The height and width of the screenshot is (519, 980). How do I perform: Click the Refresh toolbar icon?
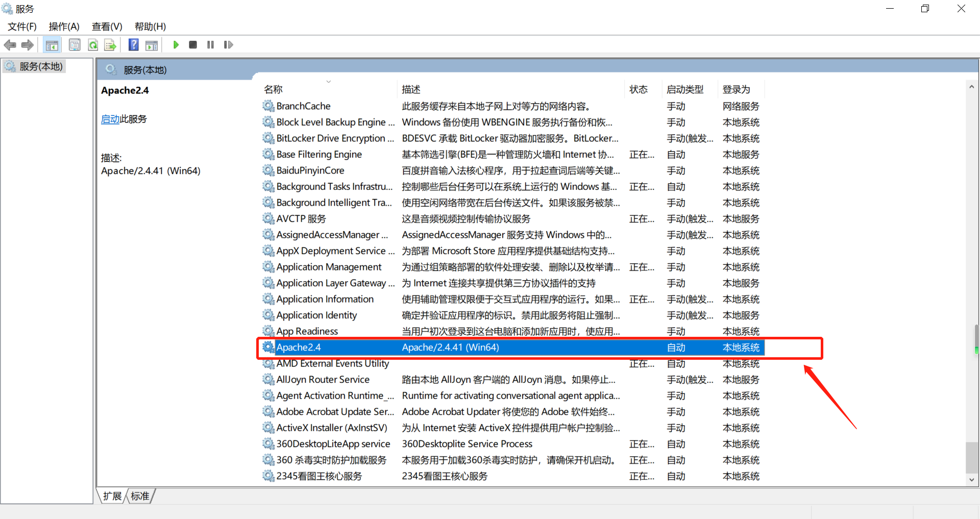tap(93, 45)
